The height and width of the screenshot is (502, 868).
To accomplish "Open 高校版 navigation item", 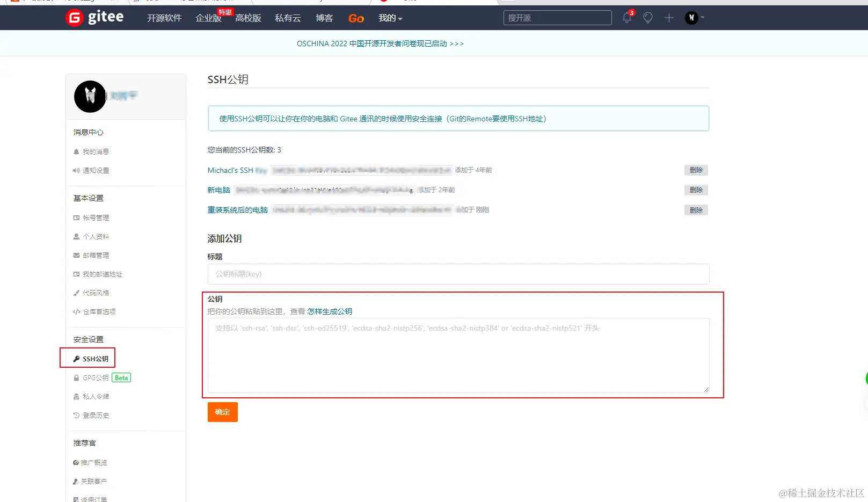I will pyautogui.click(x=248, y=18).
